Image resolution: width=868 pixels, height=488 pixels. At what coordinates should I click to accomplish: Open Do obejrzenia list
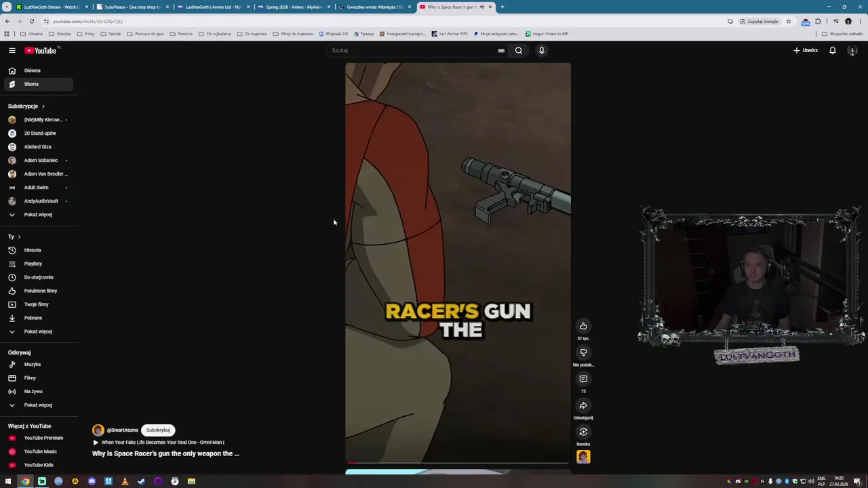[37, 277]
